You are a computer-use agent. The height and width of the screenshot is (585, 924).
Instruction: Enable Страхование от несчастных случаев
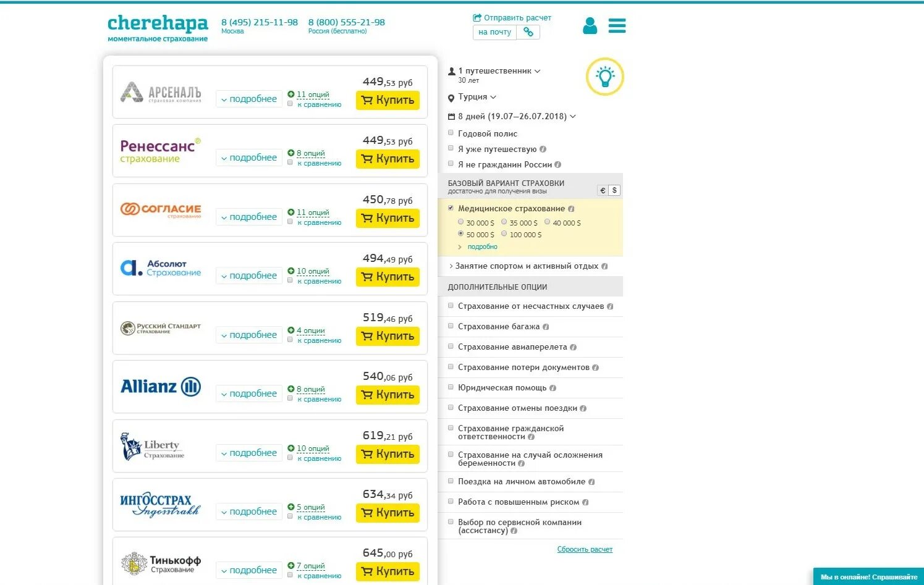(x=451, y=306)
